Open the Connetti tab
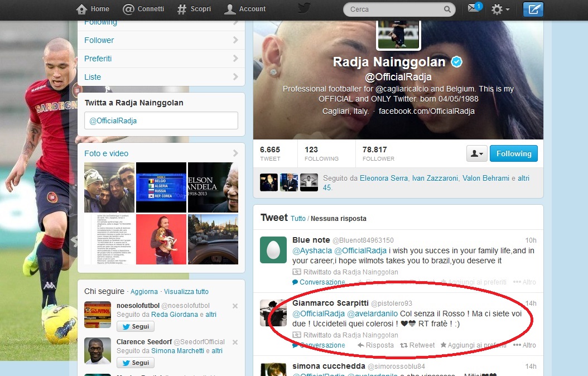588x376 pixels. tap(144, 9)
